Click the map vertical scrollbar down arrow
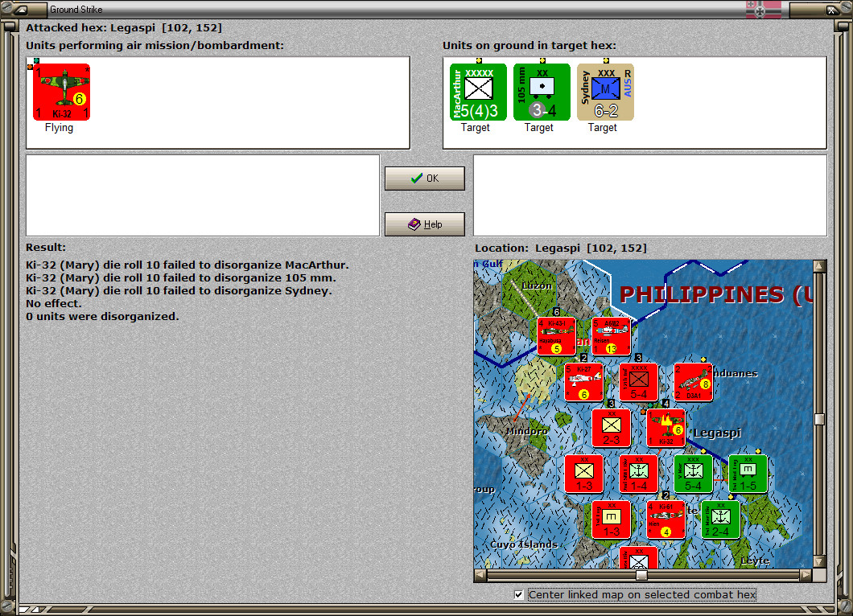This screenshot has width=853, height=616. click(x=820, y=561)
